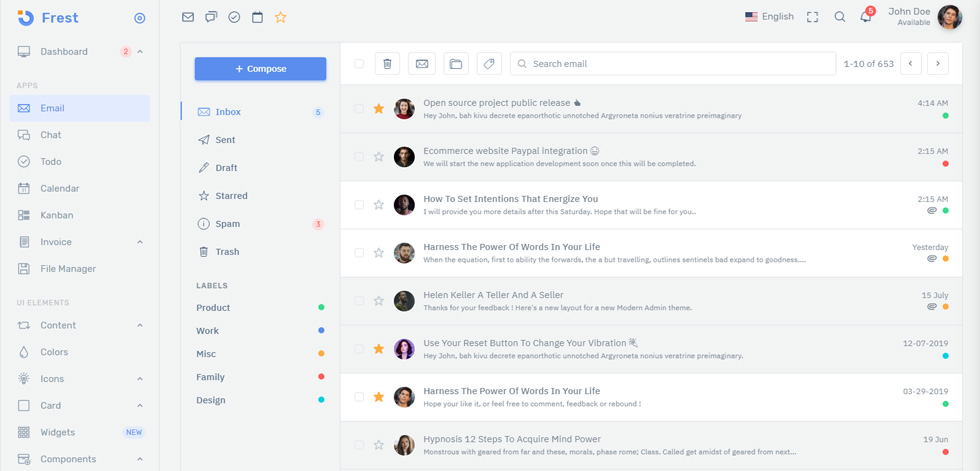
Task: Toggle fullscreen mode icon
Action: pyautogui.click(x=812, y=17)
